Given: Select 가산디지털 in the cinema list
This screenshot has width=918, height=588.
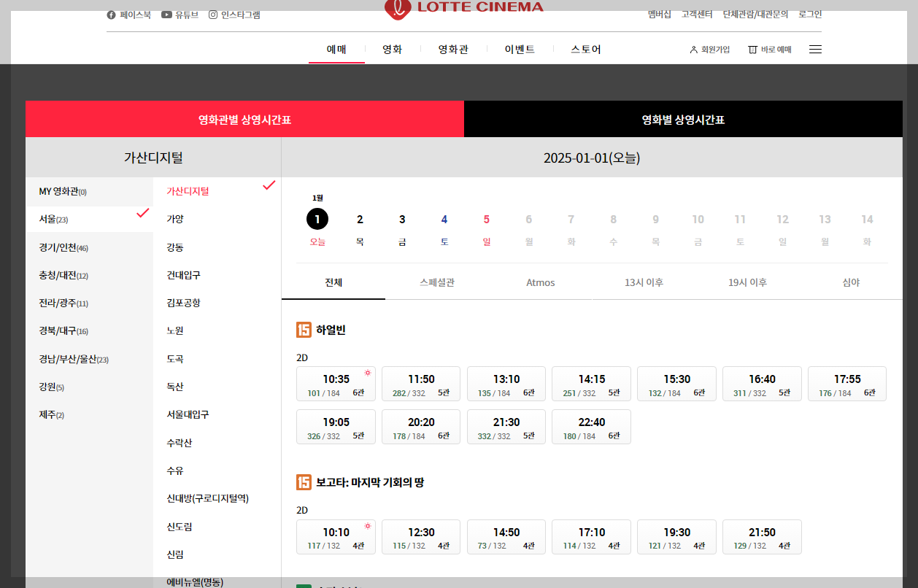Looking at the screenshot, I should 188,191.
